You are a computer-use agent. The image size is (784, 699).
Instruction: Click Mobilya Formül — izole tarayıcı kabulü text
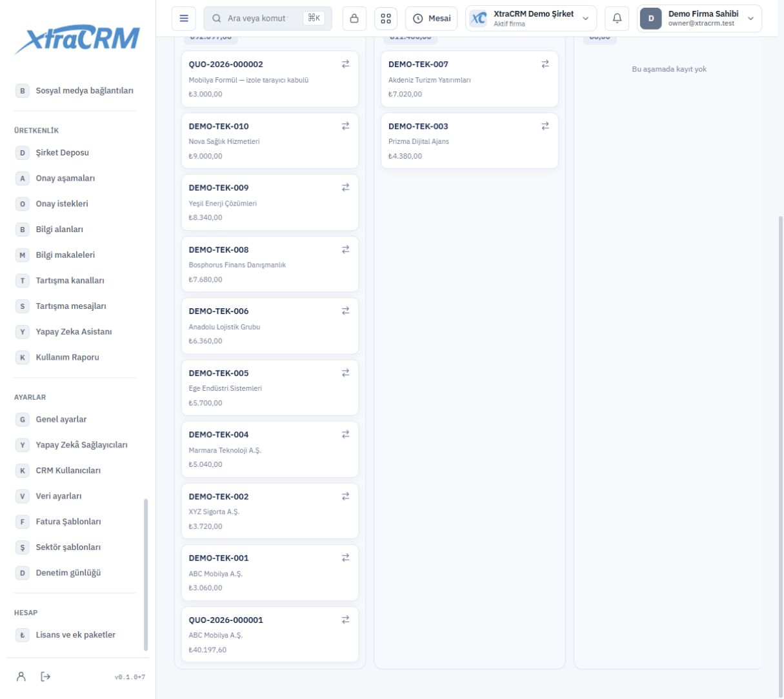248,80
